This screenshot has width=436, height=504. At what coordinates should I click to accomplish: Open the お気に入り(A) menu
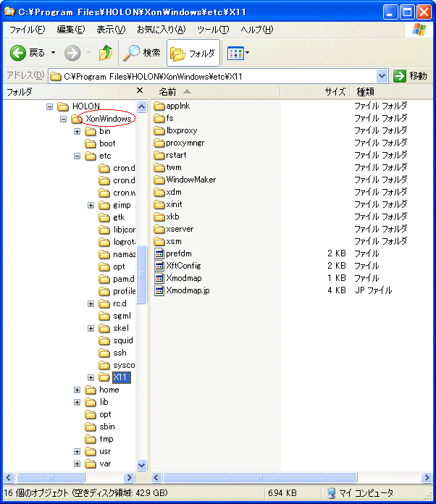161,30
